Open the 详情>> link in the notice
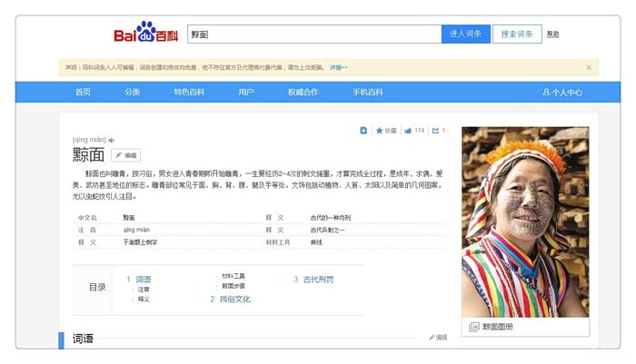This screenshot has width=636, height=364. pos(338,67)
